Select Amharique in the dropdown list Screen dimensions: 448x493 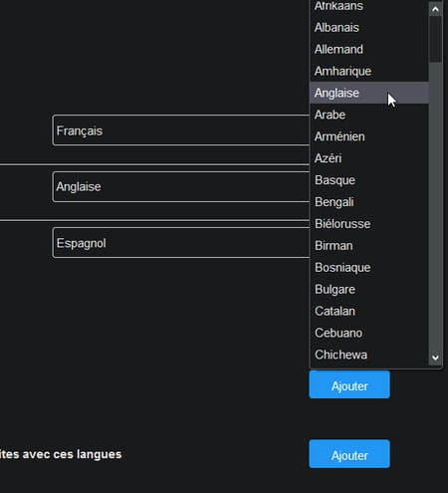point(369,71)
